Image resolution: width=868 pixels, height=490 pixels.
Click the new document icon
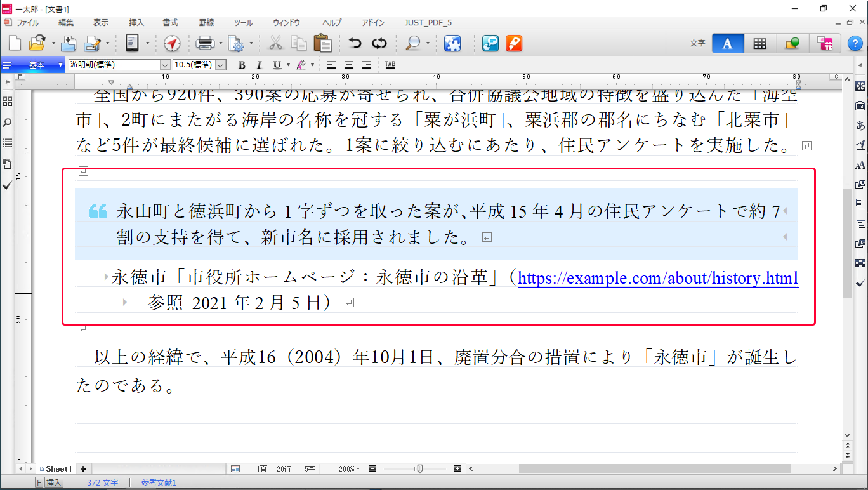(x=14, y=43)
